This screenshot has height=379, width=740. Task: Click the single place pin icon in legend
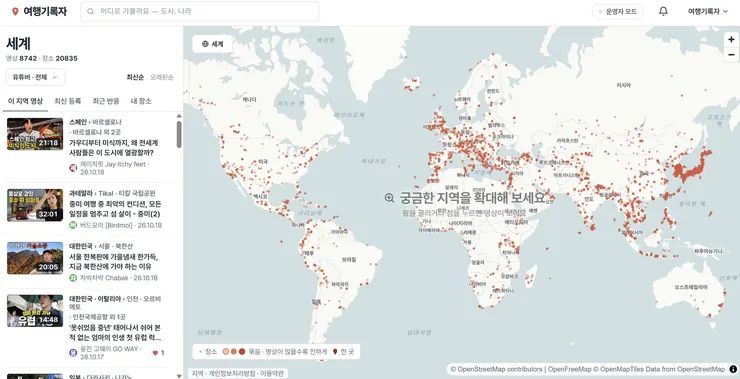(335, 352)
